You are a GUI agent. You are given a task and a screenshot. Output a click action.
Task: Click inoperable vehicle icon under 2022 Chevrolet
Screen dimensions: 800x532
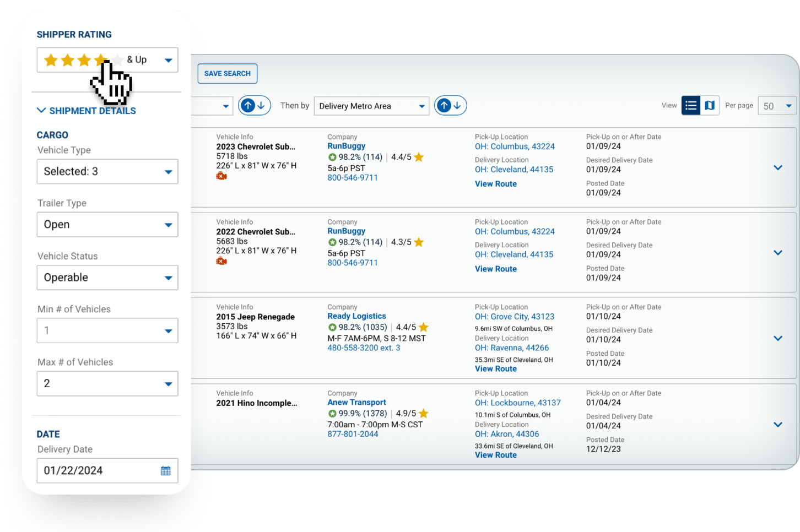point(221,261)
